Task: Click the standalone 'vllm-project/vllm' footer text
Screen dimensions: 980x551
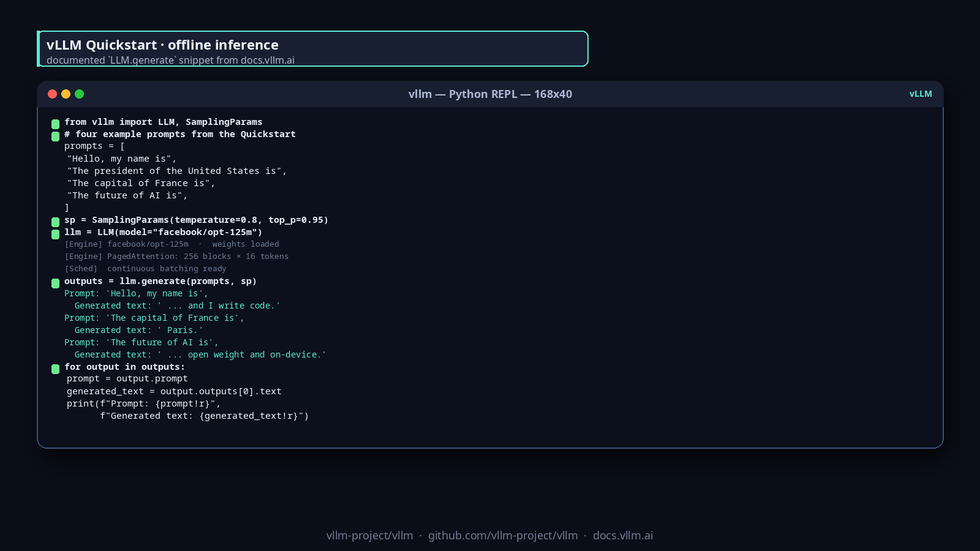Action: [370, 535]
